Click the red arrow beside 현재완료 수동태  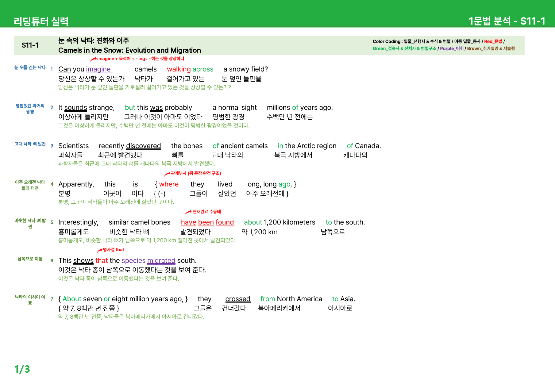[188, 213]
